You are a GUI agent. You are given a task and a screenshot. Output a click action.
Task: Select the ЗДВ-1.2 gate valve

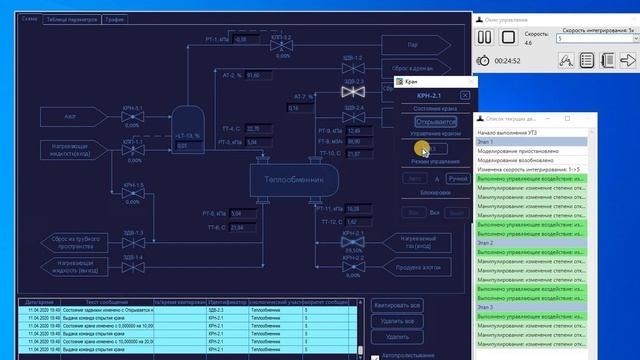pyautogui.click(x=353, y=68)
